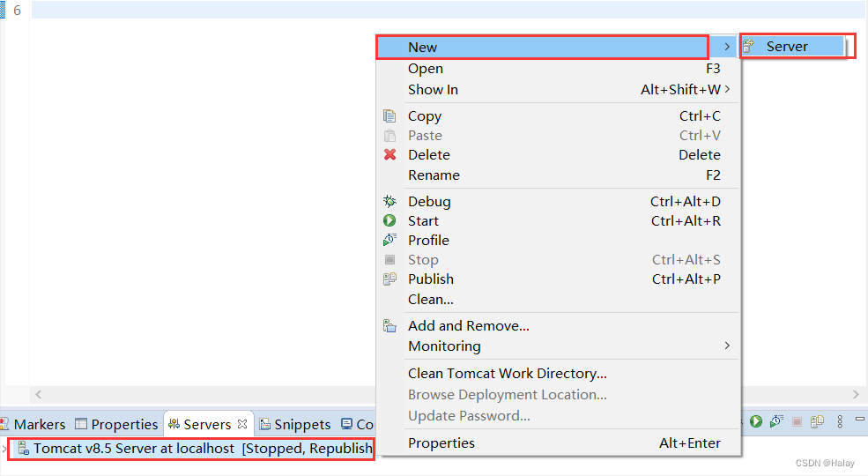Click the Profile stopwatch icon in menu
The width and height of the screenshot is (868, 476).
click(389, 240)
